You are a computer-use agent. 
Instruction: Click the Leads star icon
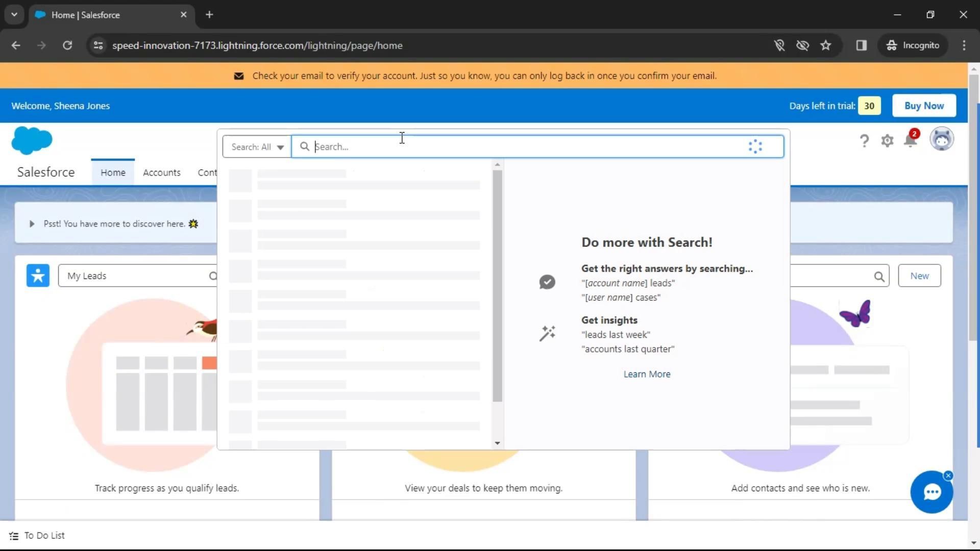coord(38,275)
